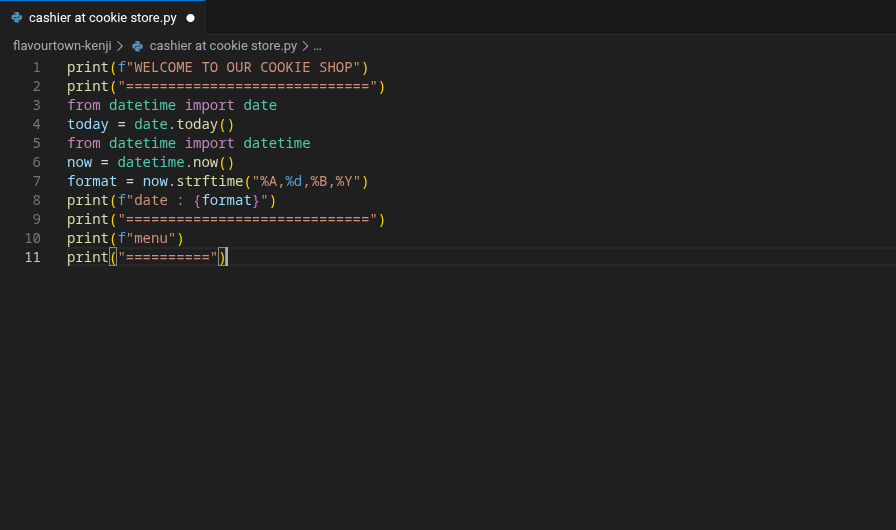The height and width of the screenshot is (530, 896).
Task: Click the Python icon in the breadcrumb bar
Action: pyautogui.click(x=138, y=46)
